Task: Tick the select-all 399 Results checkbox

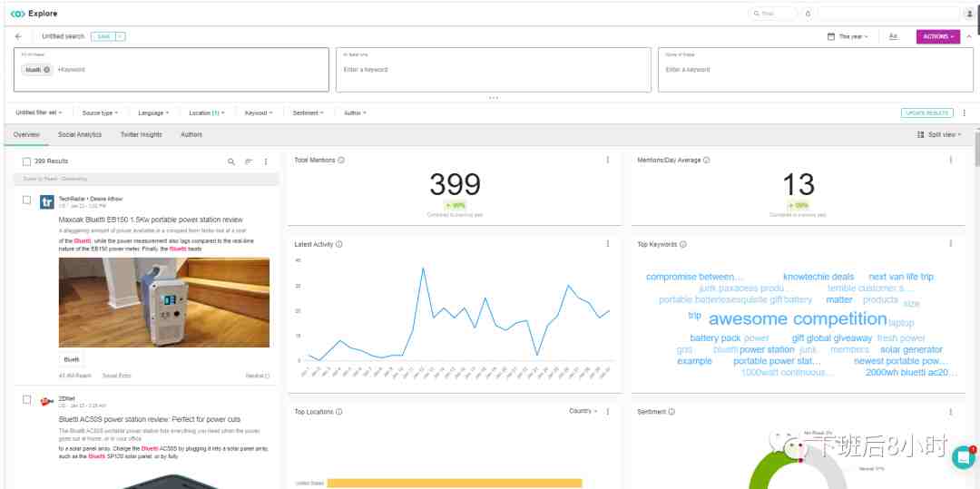Action: (x=27, y=161)
